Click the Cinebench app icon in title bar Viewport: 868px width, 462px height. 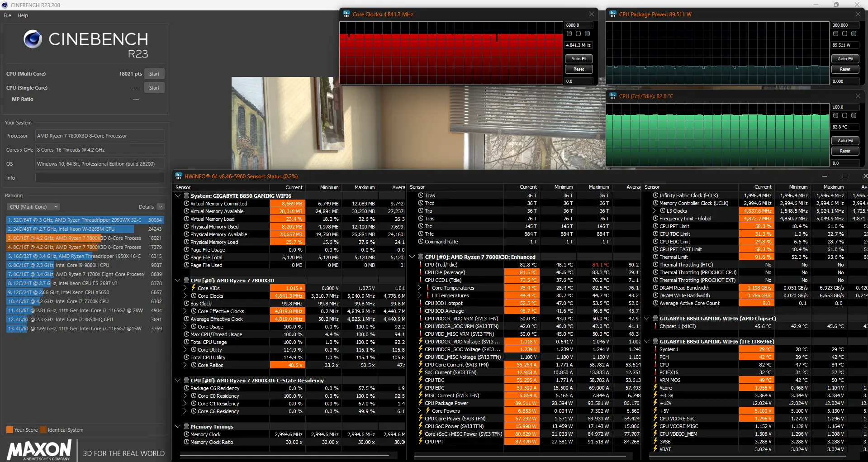(5, 5)
